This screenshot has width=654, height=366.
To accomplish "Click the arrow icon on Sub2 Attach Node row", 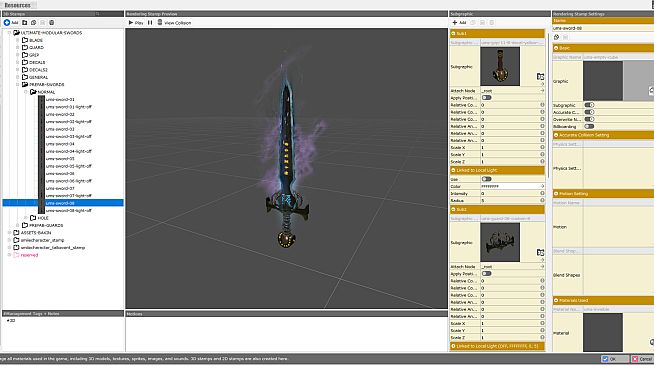I will pos(542,266).
